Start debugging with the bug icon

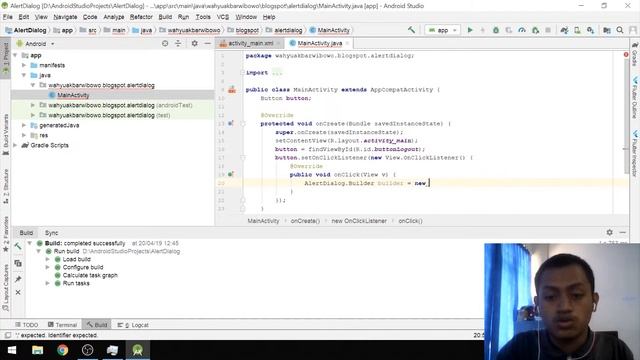coord(496,30)
